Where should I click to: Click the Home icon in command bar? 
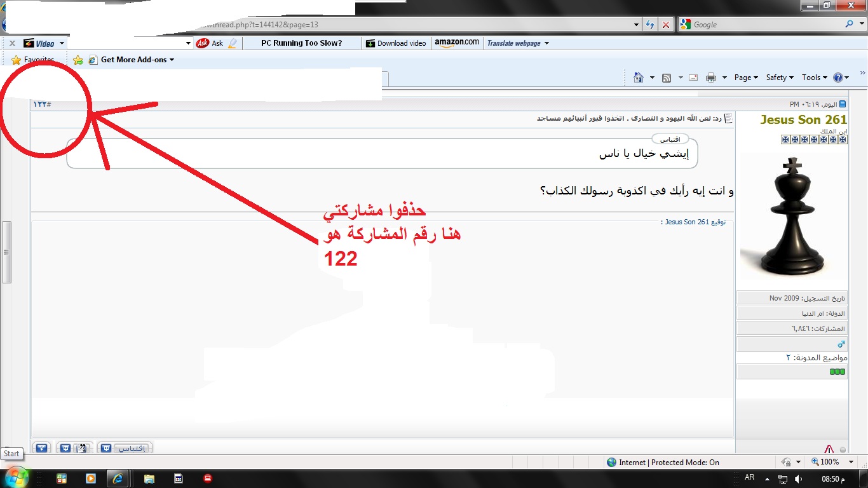point(639,78)
